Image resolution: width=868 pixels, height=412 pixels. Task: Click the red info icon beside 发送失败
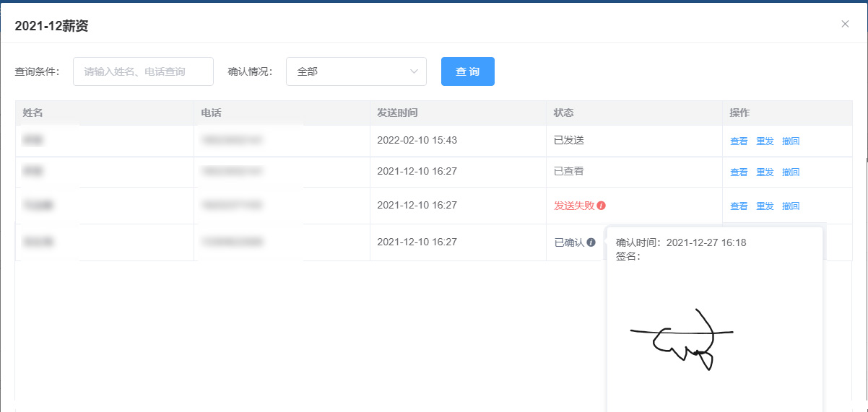(x=602, y=206)
